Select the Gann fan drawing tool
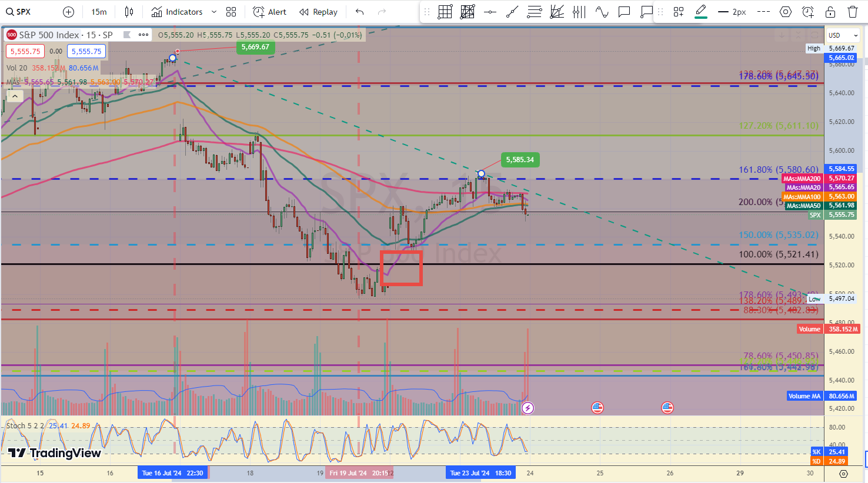Viewport: 868px width, 483px height. click(x=557, y=12)
